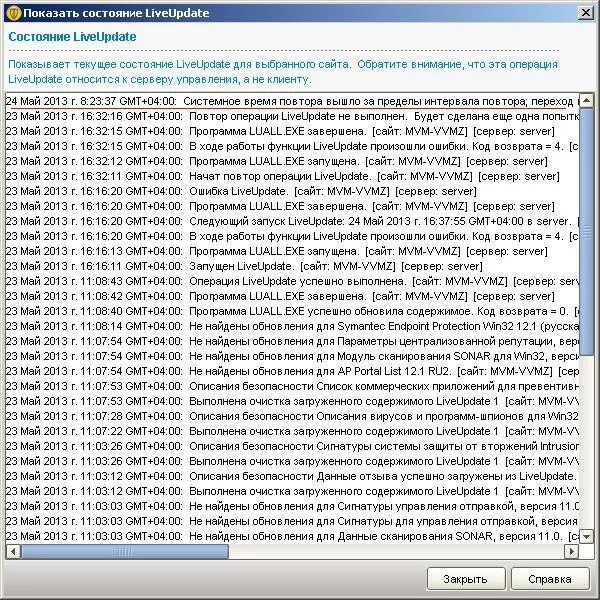Open the Справка help button

(x=549, y=579)
